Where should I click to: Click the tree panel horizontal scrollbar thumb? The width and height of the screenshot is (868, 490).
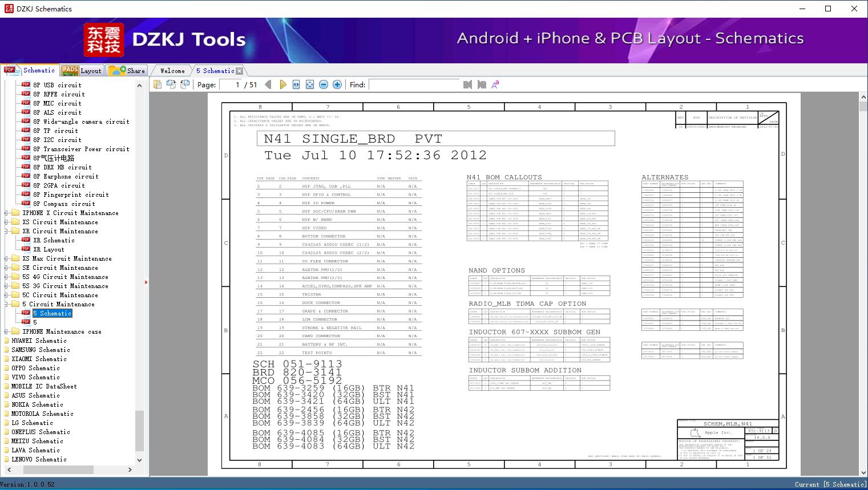(58, 469)
